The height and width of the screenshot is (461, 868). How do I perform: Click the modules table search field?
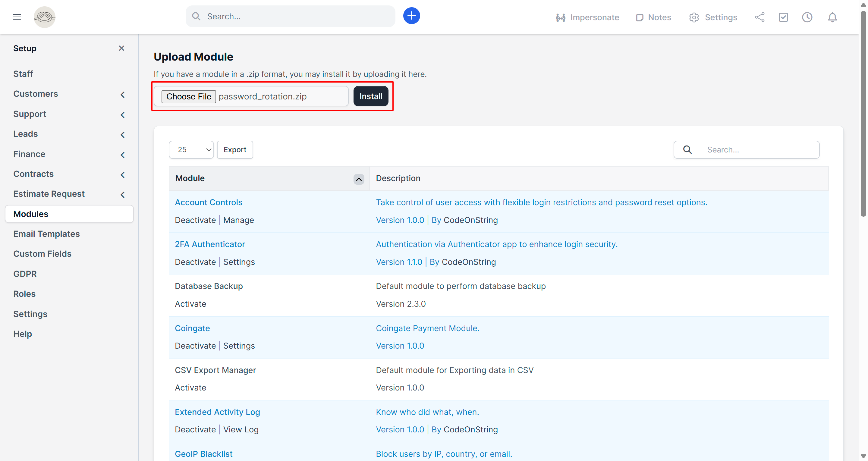point(760,150)
